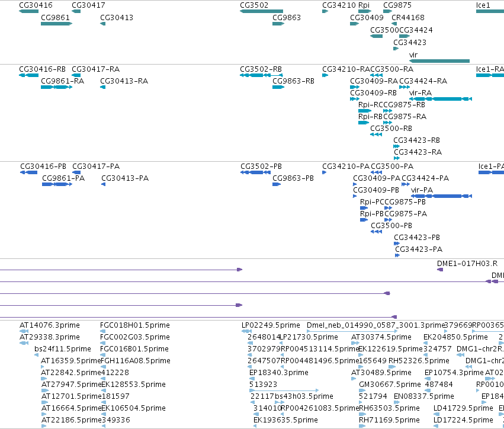Image resolution: width=504 pixels, height=429 pixels.
Task: Select EST FGC018H01.5prime
Action: coord(135,325)
